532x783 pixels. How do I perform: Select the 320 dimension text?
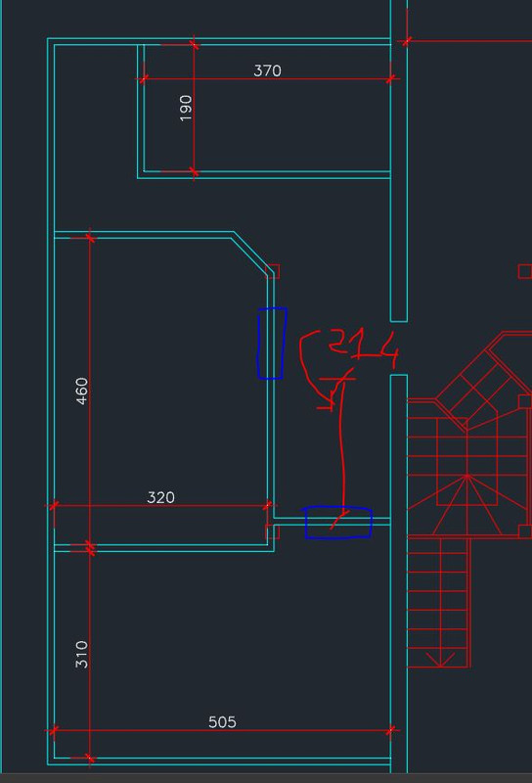click(160, 497)
